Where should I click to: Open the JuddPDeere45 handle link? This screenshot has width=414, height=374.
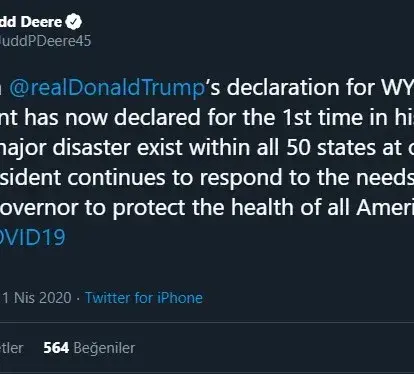point(45,41)
